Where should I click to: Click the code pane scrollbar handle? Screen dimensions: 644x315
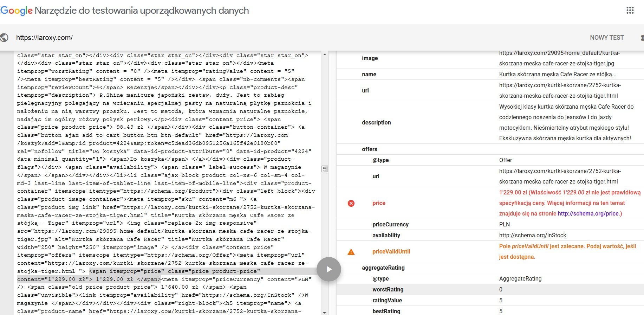pyautogui.click(x=325, y=169)
